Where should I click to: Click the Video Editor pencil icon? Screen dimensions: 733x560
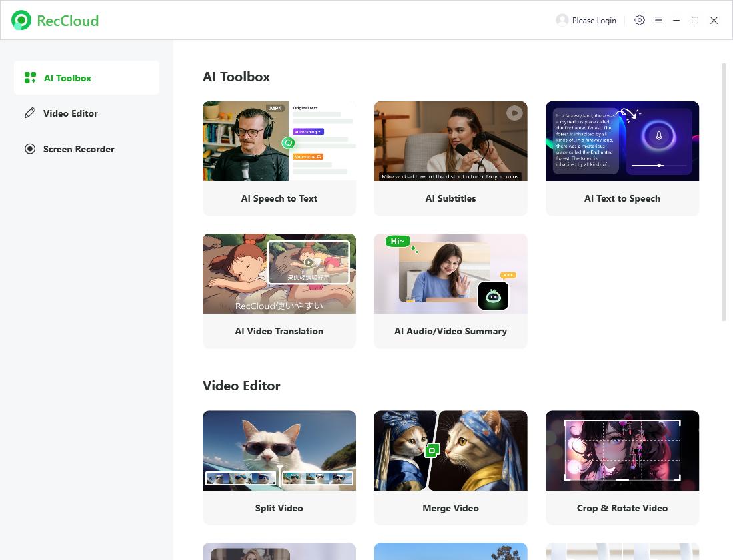point(30,113)
